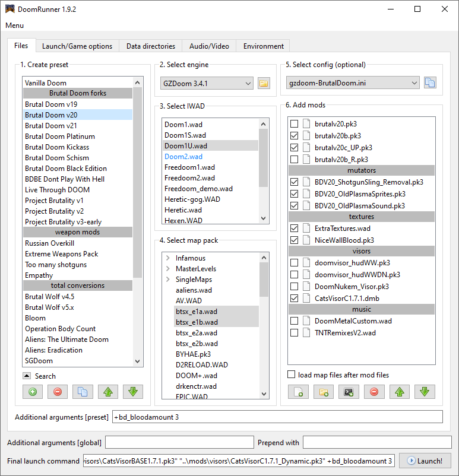
Task: Click the file icon of brutalv20b_R.pk3
Action: pyautogui.click(x=306, y=160)
